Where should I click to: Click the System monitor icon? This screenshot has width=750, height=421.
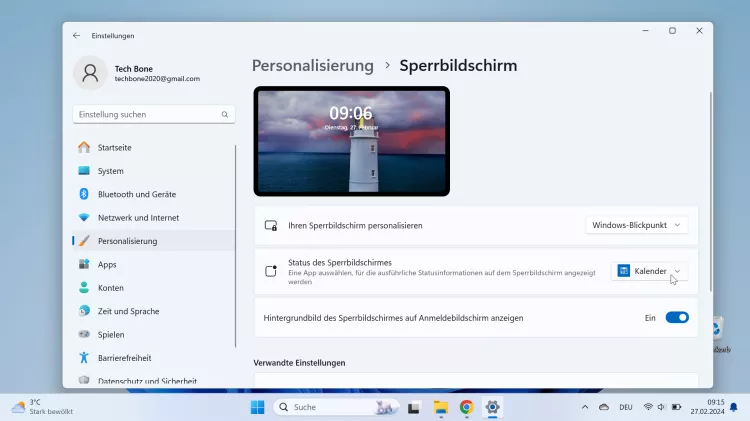(84, 171)
